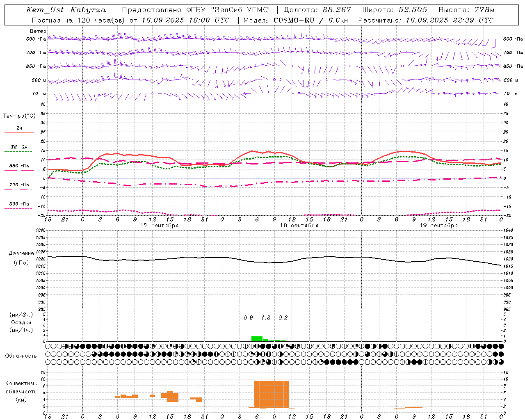The height and width of the screenshot is (420, 525).
Task: Click the Рассчитано: 16.09.2025 22:39 UTC text
Action: (426, 20)
